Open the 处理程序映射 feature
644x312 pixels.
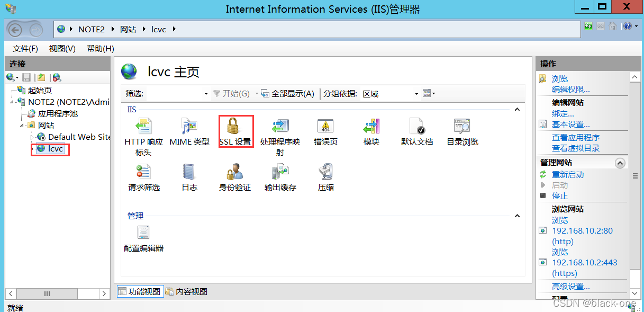(280, 137)
